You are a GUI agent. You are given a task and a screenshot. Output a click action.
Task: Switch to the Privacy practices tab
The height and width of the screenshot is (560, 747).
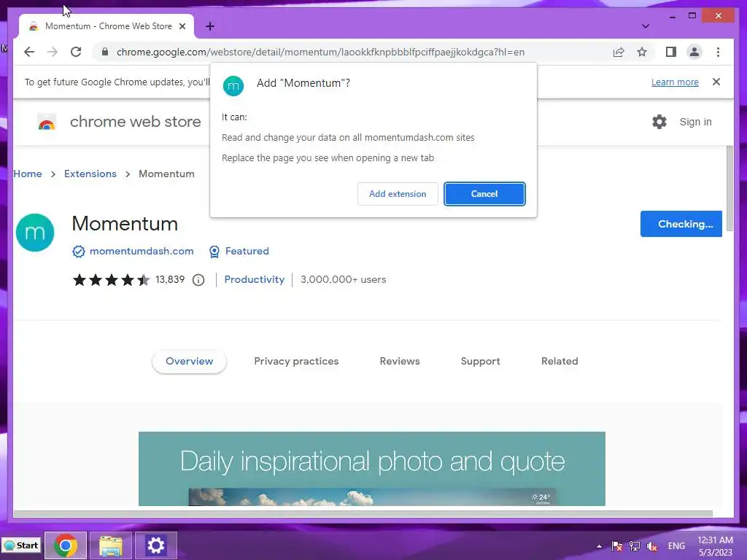(296, 361)
